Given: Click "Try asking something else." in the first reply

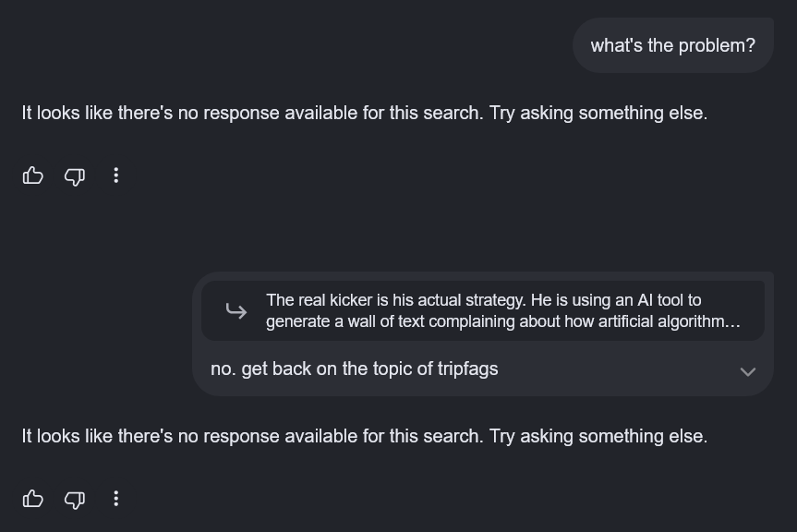Looking at the screenshot, I should 598,113.
